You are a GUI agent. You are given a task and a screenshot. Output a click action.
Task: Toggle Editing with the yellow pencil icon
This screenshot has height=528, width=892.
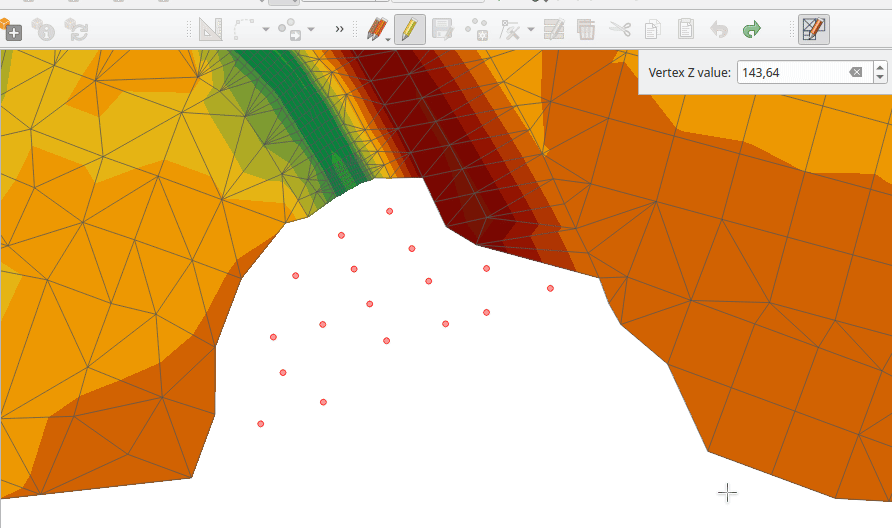[408, 30]
